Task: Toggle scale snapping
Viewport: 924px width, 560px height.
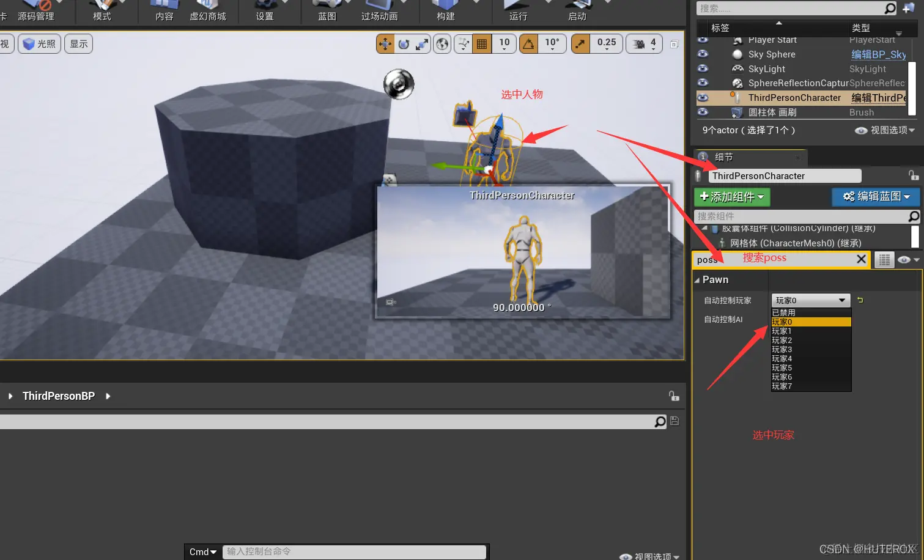Action: [580, 44]
